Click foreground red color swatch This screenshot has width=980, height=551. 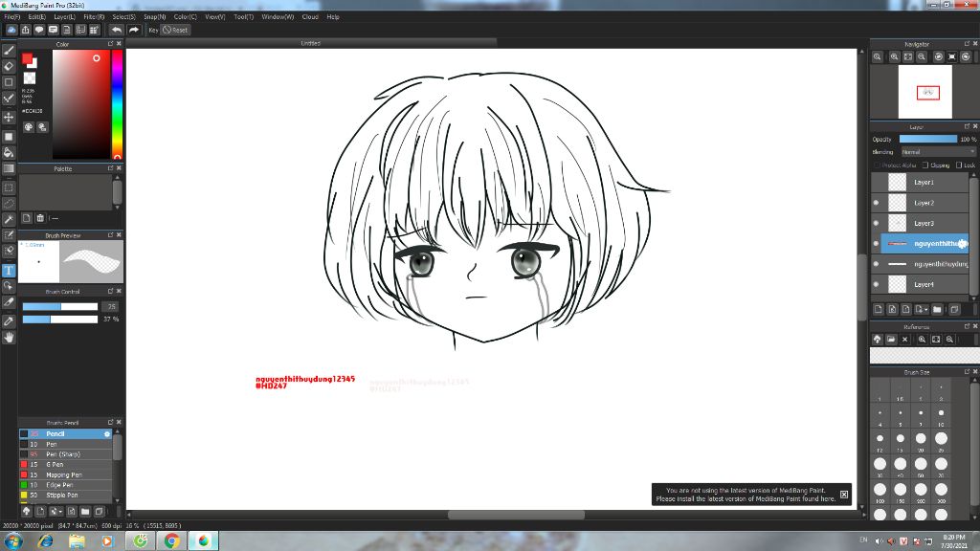pyautogui.click(x=27, y=58)
